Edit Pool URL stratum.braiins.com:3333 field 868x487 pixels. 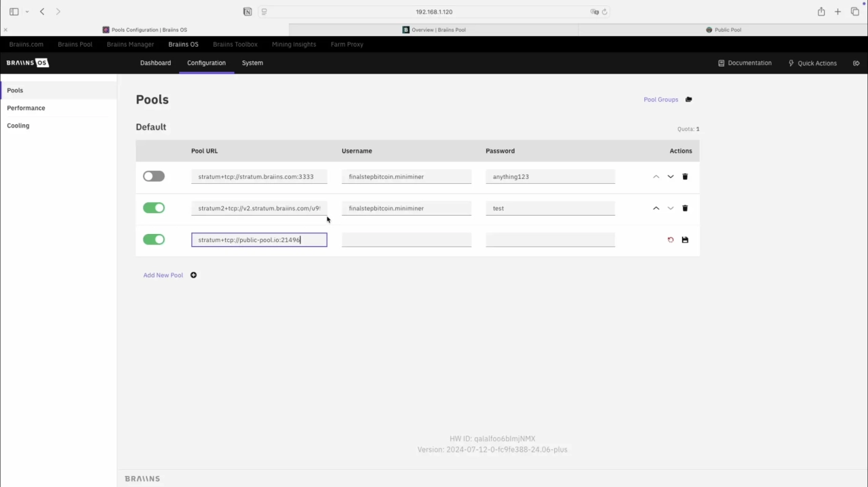[259, 176]
